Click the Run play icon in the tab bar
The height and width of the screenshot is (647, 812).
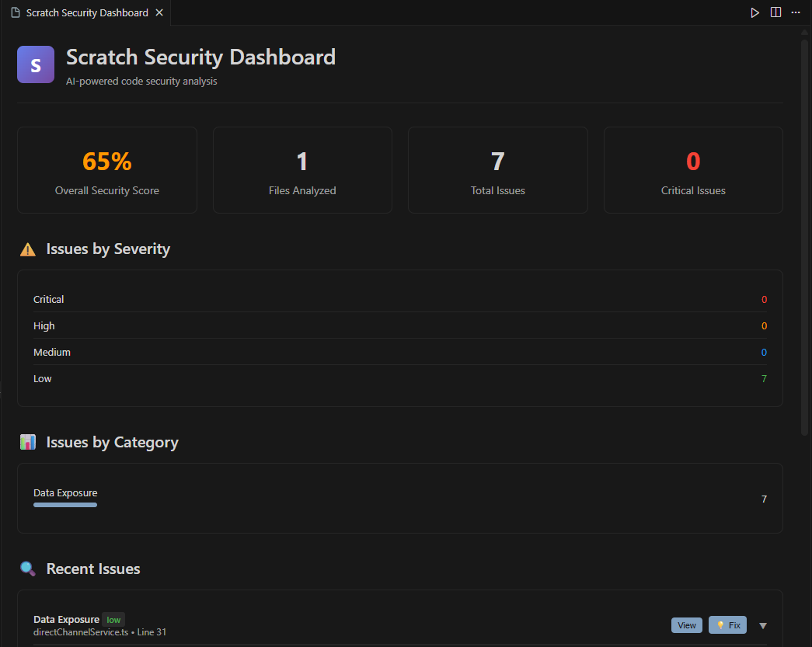point(754,12)
